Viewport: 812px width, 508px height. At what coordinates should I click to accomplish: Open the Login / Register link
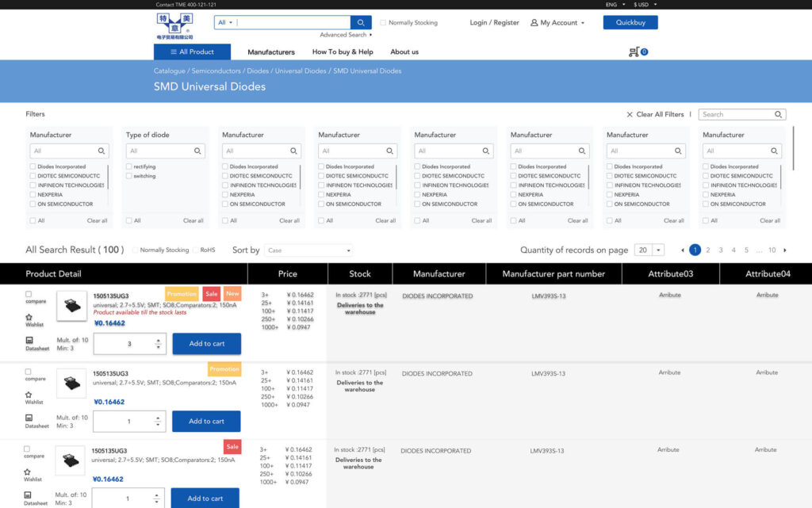[494, 23]
